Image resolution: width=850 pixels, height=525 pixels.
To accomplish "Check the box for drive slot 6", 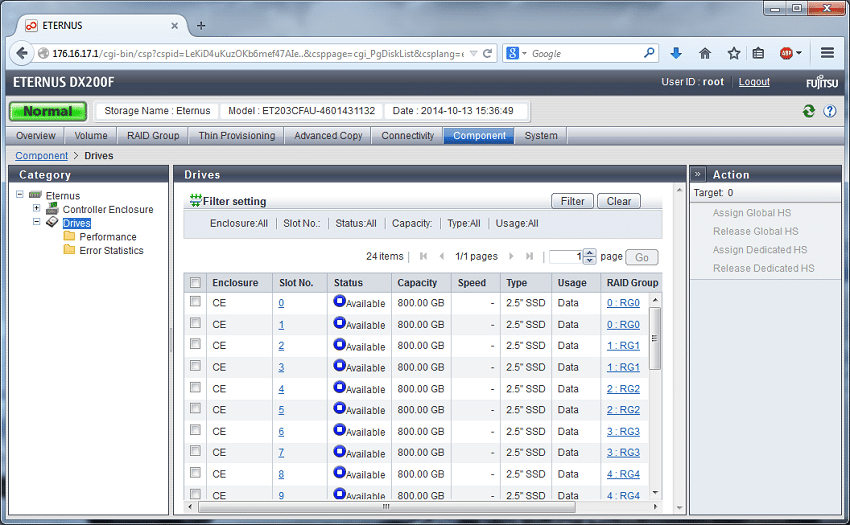I will (x=195, y=430).
